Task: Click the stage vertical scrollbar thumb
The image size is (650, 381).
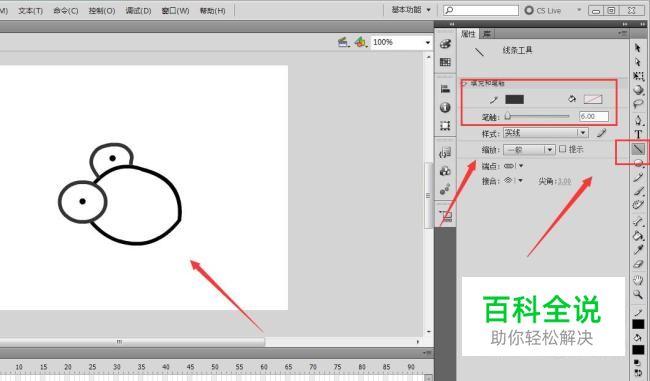Action: click(428, 195)
